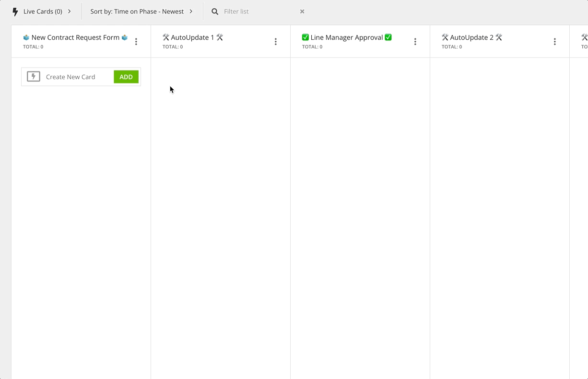Open the Sort by: Time on Phase dropdown

tap(141, 12)
